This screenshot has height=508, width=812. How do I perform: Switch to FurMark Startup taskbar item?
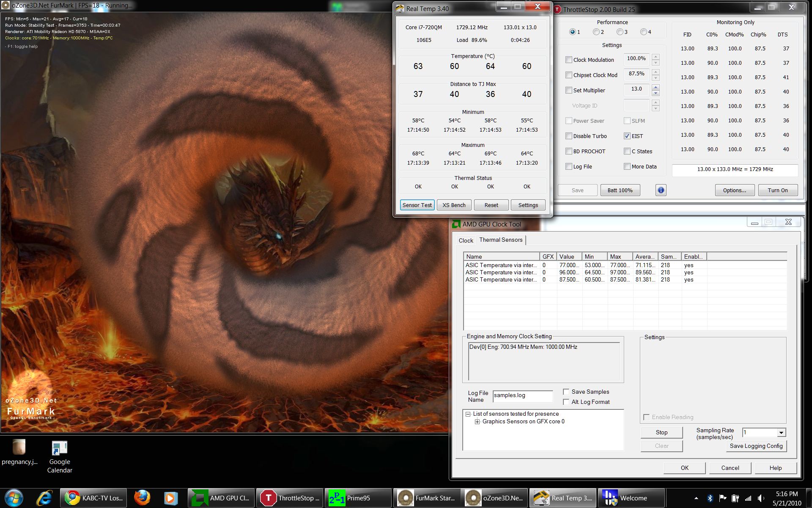coord(427,498)
